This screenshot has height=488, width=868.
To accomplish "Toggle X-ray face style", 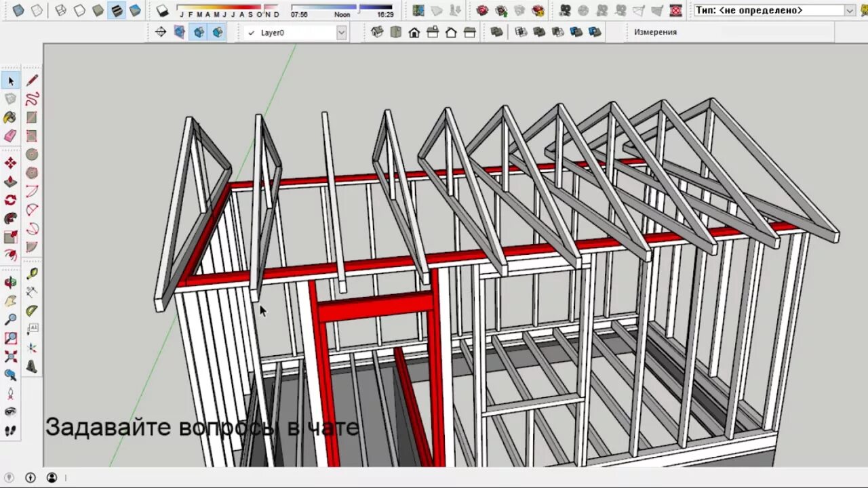I will 18,10.
